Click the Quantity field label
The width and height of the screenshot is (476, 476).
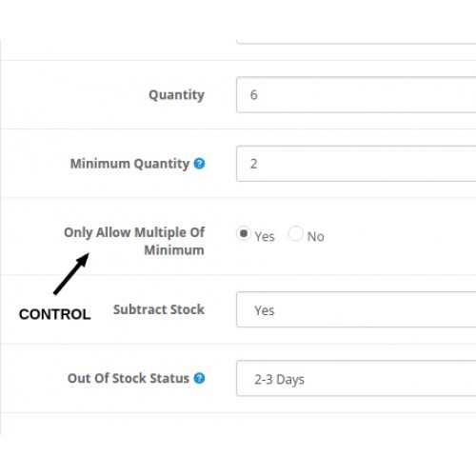(177, 95)
